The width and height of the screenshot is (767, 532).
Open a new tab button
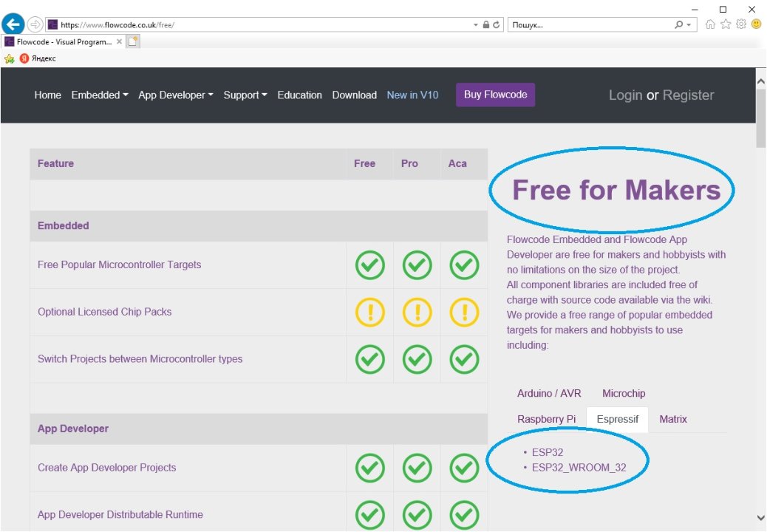click(x=133, y=41)
